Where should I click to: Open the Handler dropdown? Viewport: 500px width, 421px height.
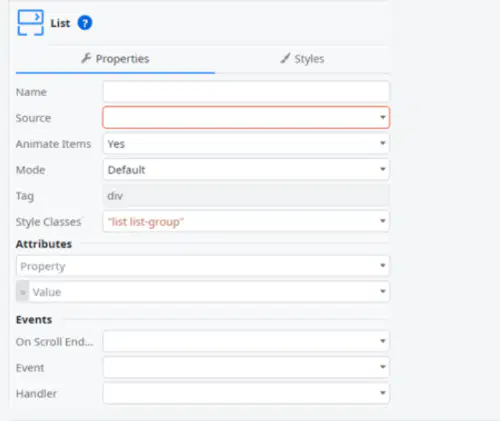(x=246, y=393)
